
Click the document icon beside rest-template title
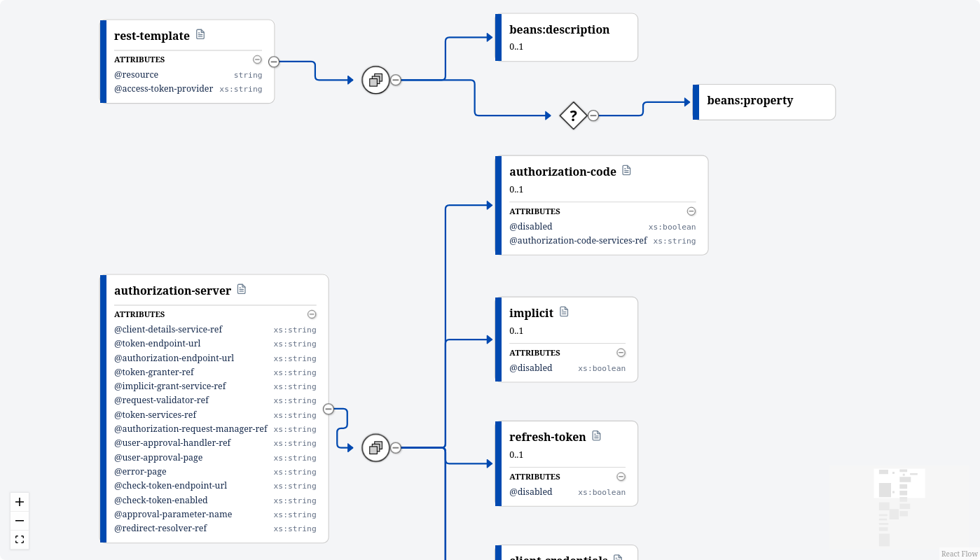coord(200,34)
